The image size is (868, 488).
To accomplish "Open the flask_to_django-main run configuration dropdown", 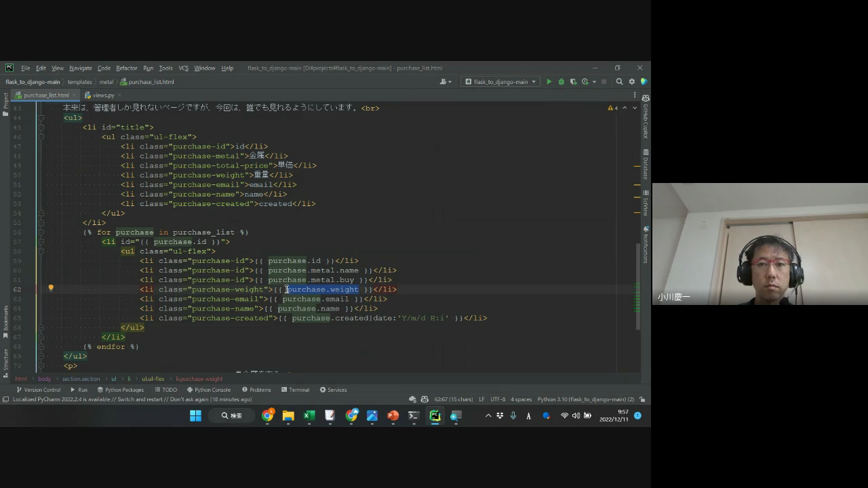I will pyautogui.click(x=500, y=82).
